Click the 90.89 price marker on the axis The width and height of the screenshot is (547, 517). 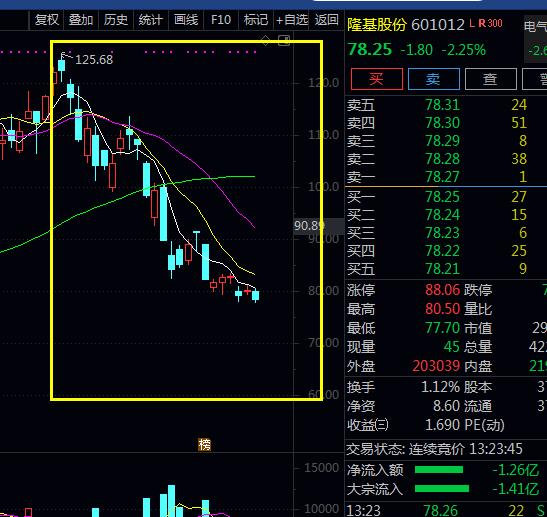point(308,226)
